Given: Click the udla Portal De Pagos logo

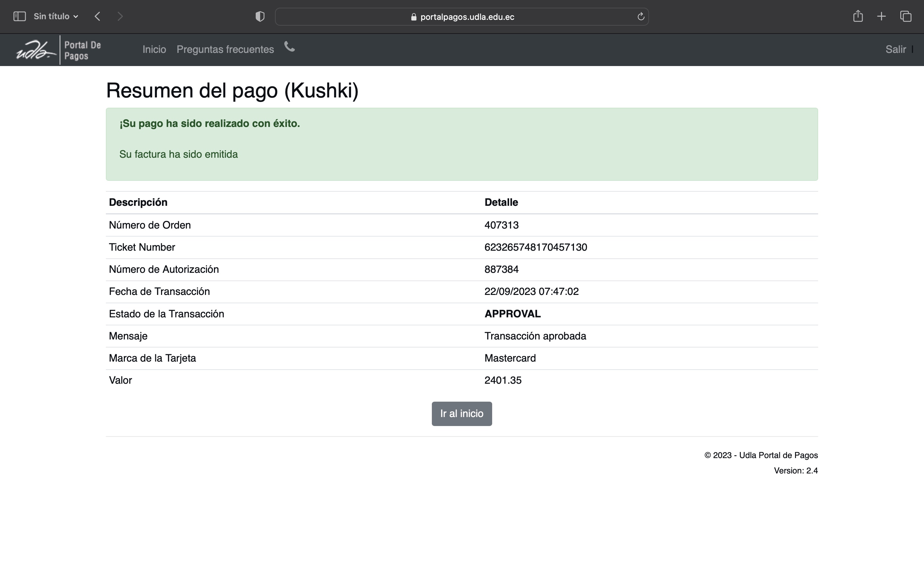Looking at the screenshot, I should [x=58, y=50].
